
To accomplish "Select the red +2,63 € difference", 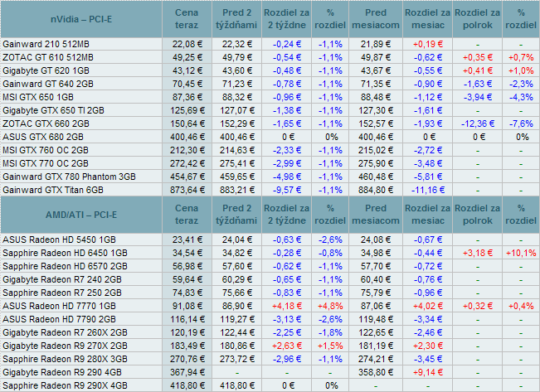I will [286, 346].
